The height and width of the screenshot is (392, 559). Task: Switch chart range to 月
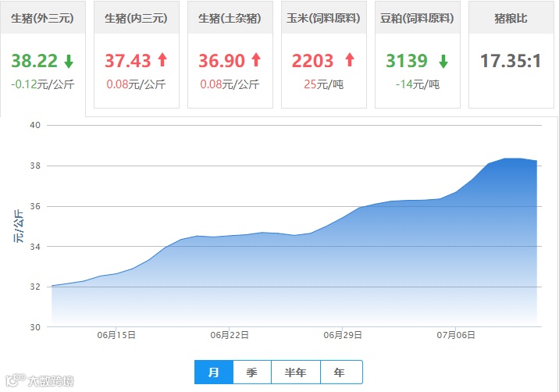(214, 372)
